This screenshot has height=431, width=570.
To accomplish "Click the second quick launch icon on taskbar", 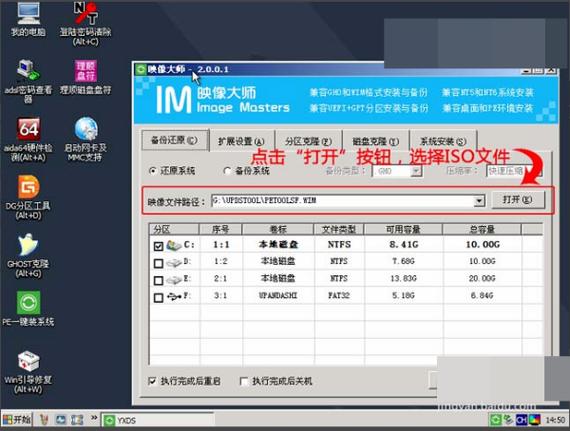I will click(x=60, y=420).
